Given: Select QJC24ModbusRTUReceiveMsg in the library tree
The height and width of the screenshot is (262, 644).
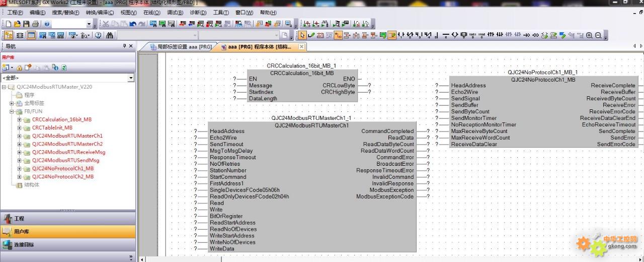Looking at the screenshot, I should (69, 152).
